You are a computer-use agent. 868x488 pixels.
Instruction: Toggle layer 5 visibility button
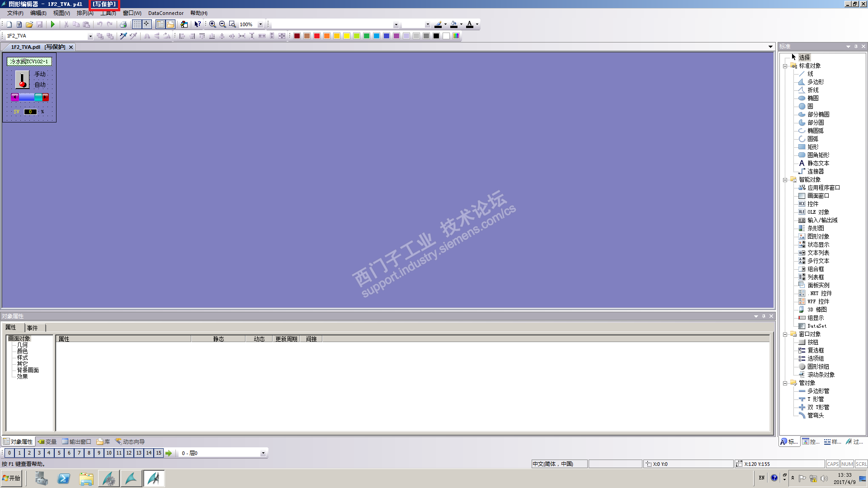pos(59,453)
